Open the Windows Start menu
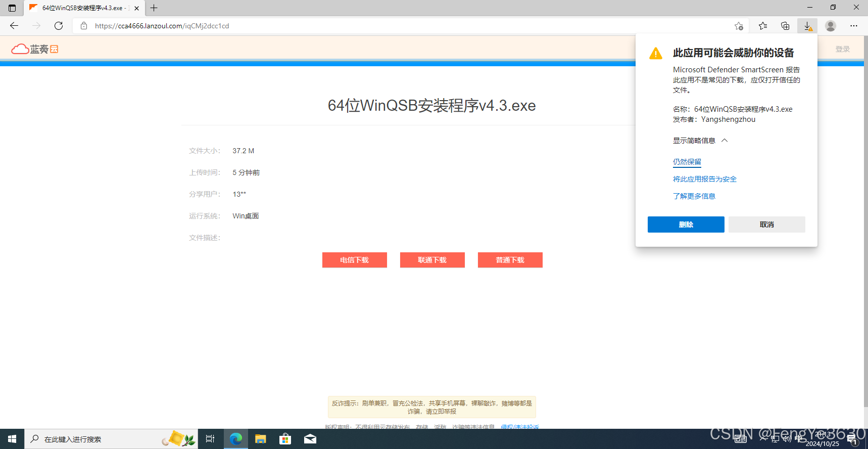 pos(12,439)
